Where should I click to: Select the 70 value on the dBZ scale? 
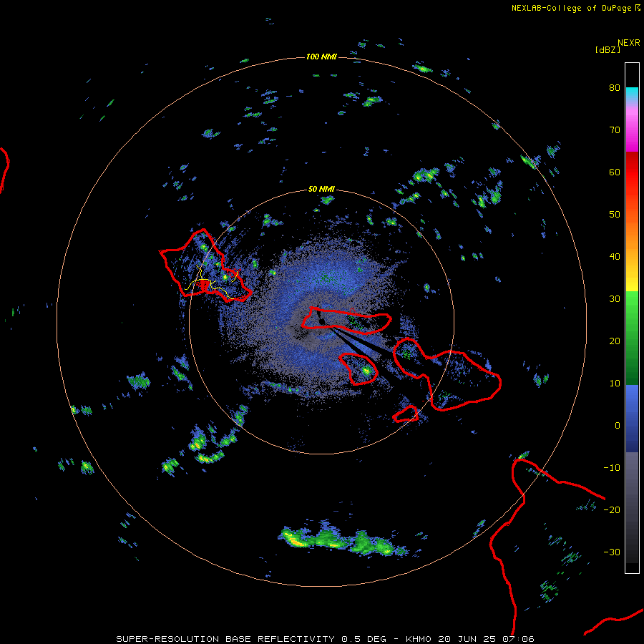(615, 130)
